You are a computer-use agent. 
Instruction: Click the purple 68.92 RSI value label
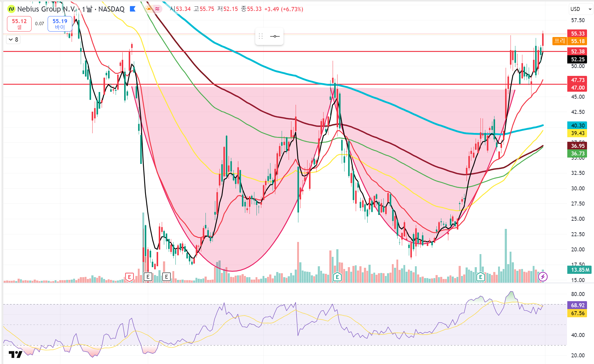coord(577,305)
